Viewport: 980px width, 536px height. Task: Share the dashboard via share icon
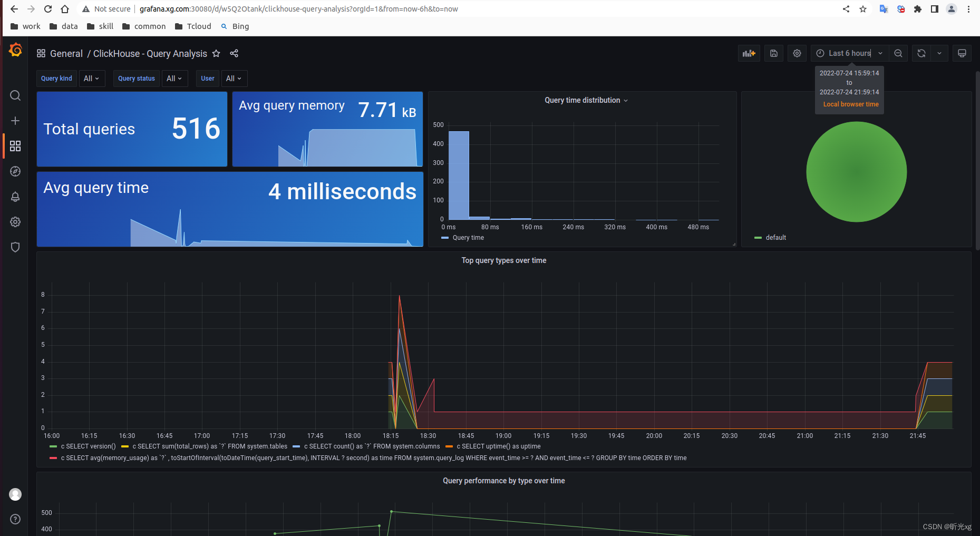coord(234,53)
